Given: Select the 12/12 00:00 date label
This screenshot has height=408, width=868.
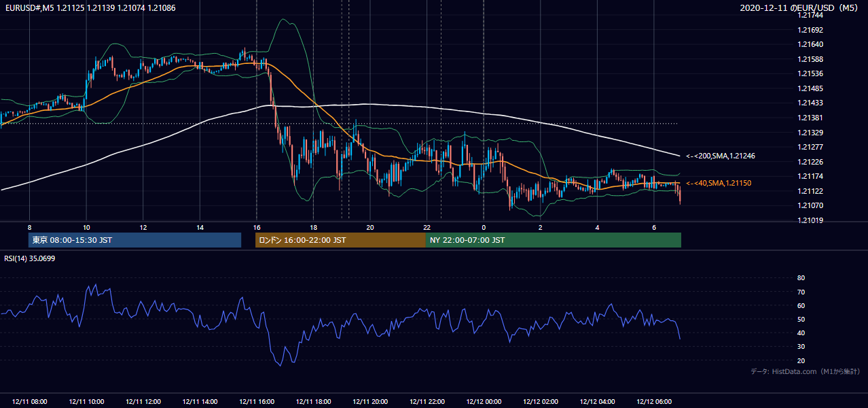Looking at the screenshot, I should (x=484, y=402).
